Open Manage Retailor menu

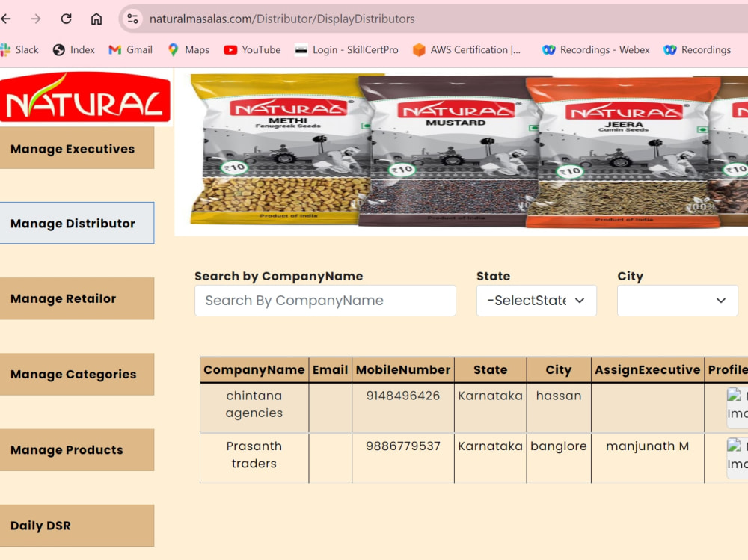pyautogui.click(x=77, y=298)
